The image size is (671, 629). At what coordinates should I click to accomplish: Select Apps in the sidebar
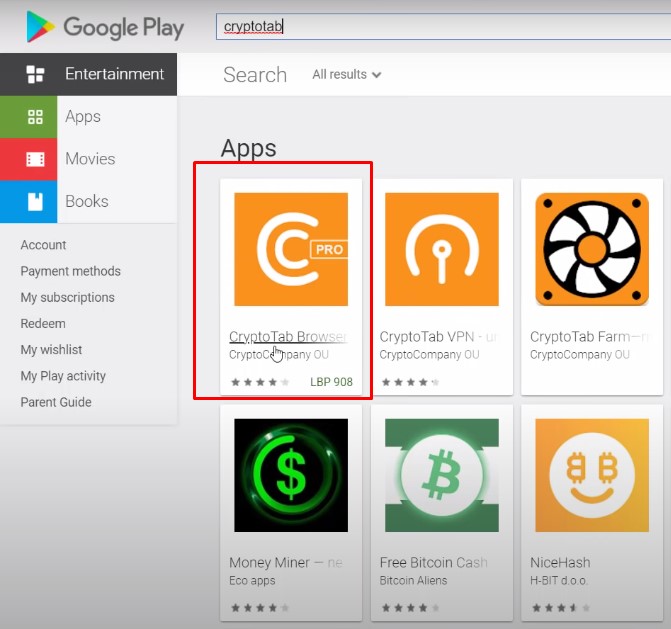coord(89,117)
